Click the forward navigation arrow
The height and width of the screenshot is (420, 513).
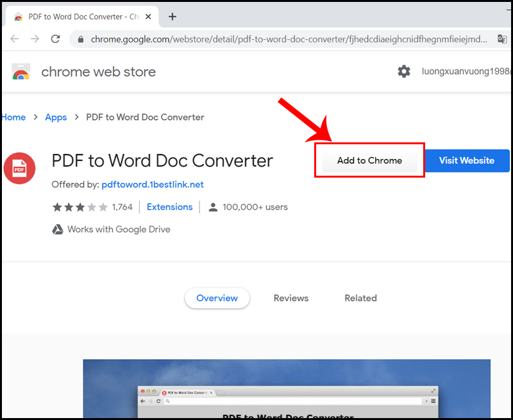pyautogui.click(x=35, y=39)
